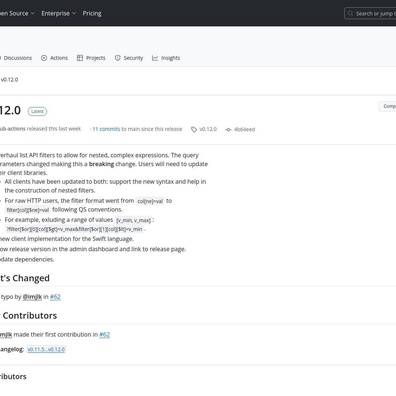Screen dimensions: 396x396
Task: Open the v0.11.5...v0.12.0 changelog comparison
Action: pyautogui.click(x=46, y=349)
